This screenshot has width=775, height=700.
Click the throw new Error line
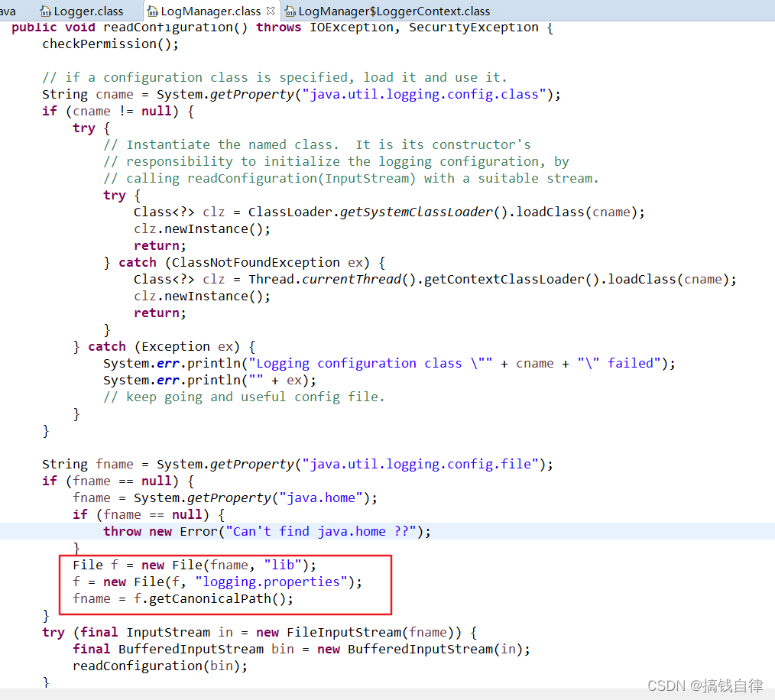pos(267,531)
